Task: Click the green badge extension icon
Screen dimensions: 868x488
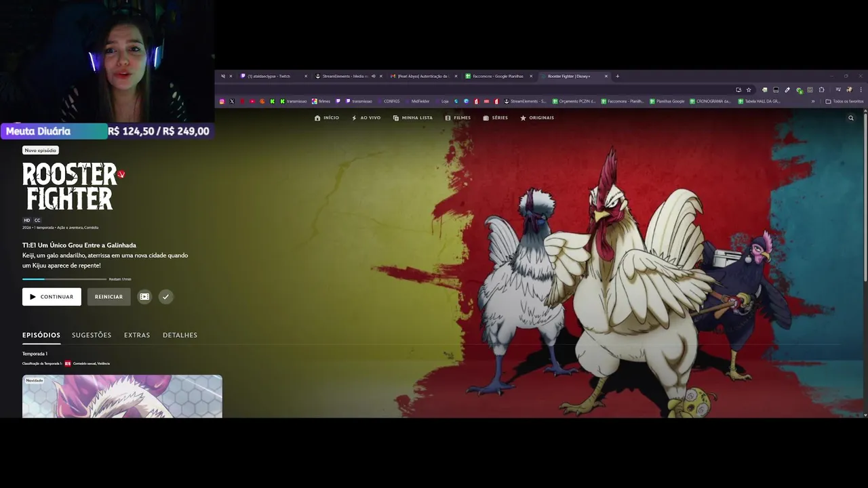Action: [800, 90]
